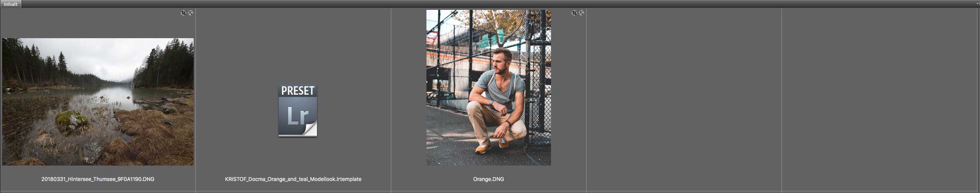980x193 pixels.
Task: Select the Hintersee lake landscape thumbnail
Action: pyautogui.click(x=98, y=102)
